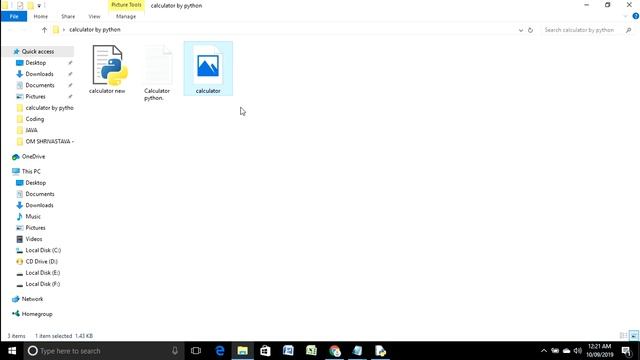Switch to the View ribbon tab
The width and height of the screenshot is (640, 360).
click(x=94, y=16)
